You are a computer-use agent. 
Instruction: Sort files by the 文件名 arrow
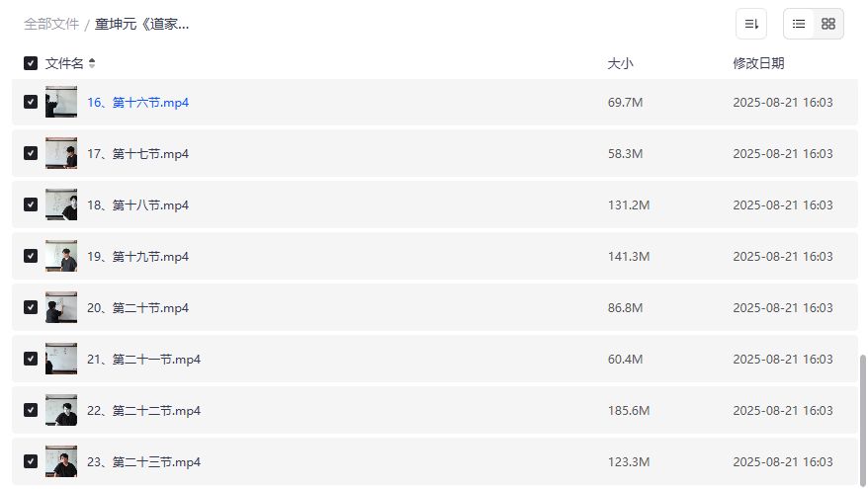click(92, 63)
